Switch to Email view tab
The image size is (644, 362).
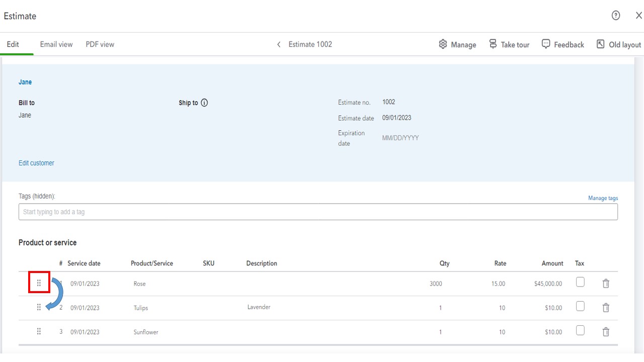56,44
